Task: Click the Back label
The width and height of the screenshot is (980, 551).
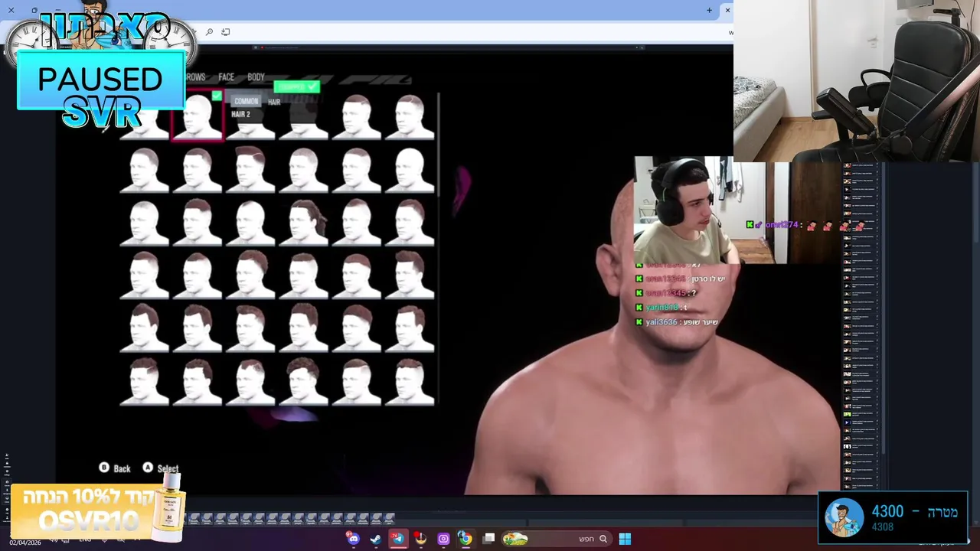Action: pyautogui.click(x=122, y=468)
